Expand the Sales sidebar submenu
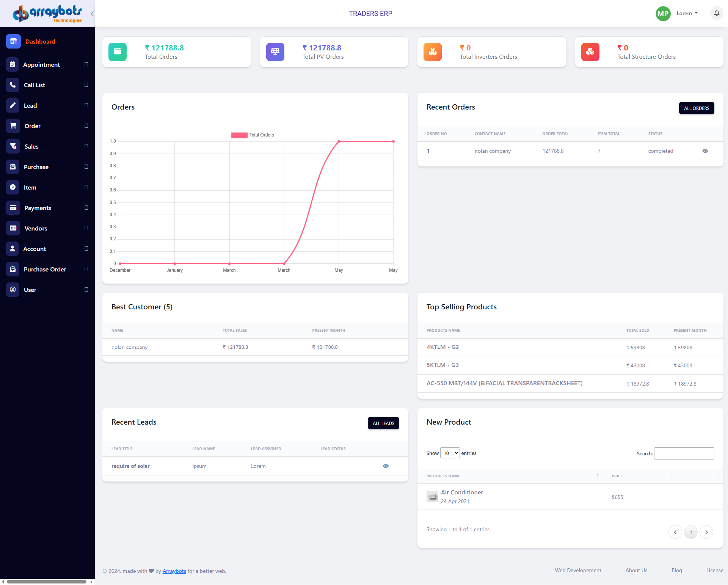728x585 pixels. coord(86,146)
